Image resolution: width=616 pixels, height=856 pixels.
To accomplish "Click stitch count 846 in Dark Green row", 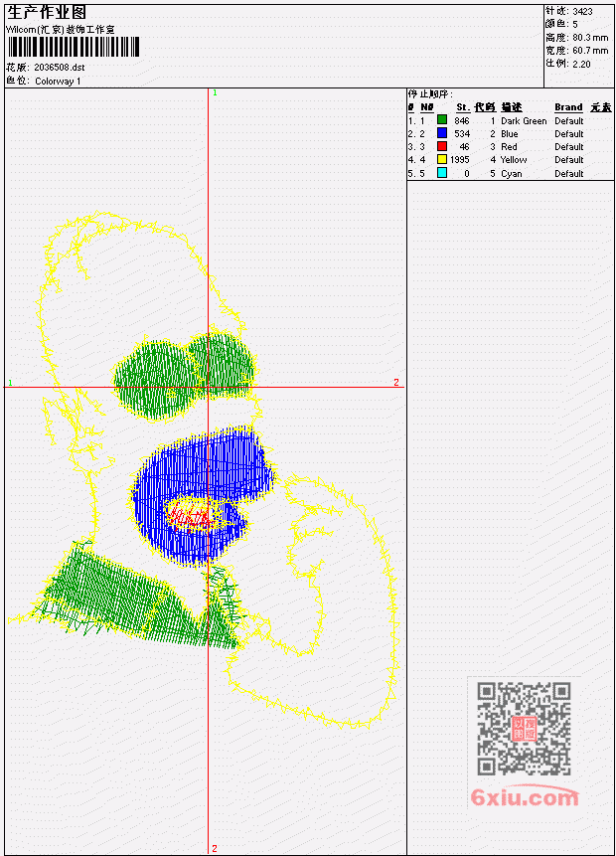I will [x=462, y=120].
